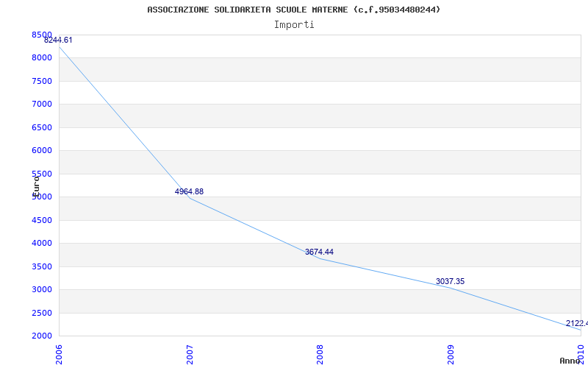Click the Euro axis title
This screenshot has width=588, height=368.
pyautogui.click(x=36, y=186)
